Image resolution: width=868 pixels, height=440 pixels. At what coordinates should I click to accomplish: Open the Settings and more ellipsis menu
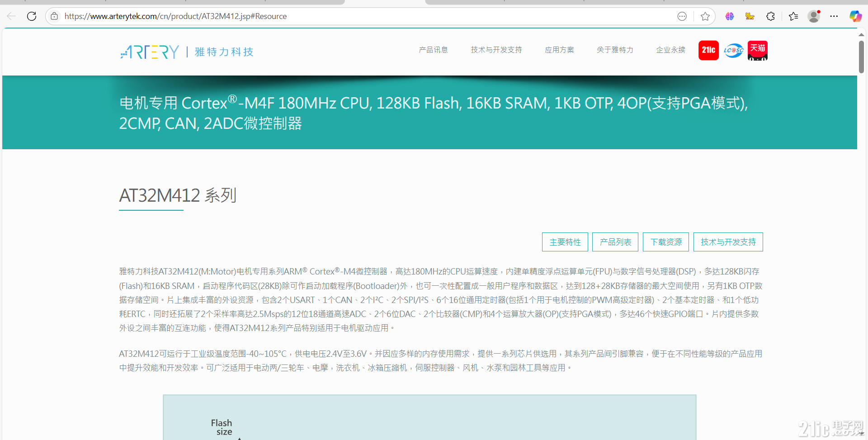click(834, 16)
